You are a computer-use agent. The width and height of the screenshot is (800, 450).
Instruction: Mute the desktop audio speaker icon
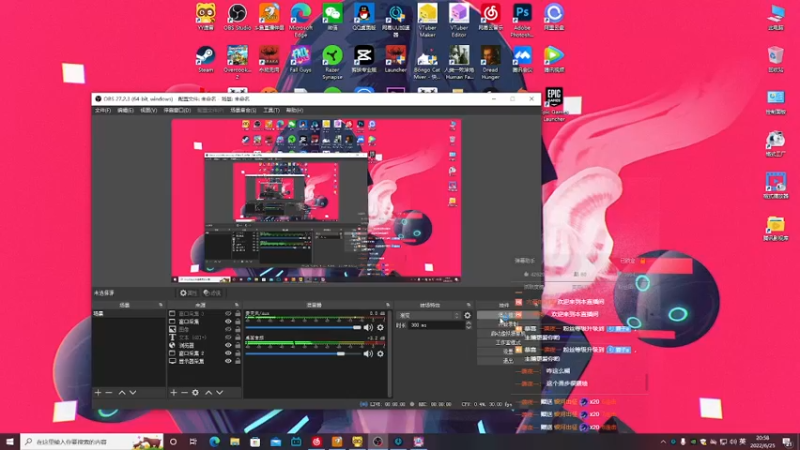click(368, 353)
